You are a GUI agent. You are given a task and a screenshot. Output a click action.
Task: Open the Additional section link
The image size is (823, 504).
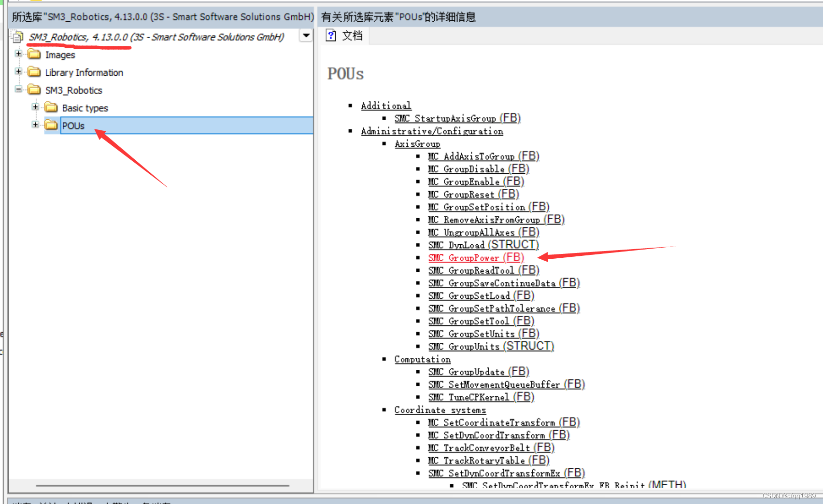pyautogui.click(x=385, y=105)
